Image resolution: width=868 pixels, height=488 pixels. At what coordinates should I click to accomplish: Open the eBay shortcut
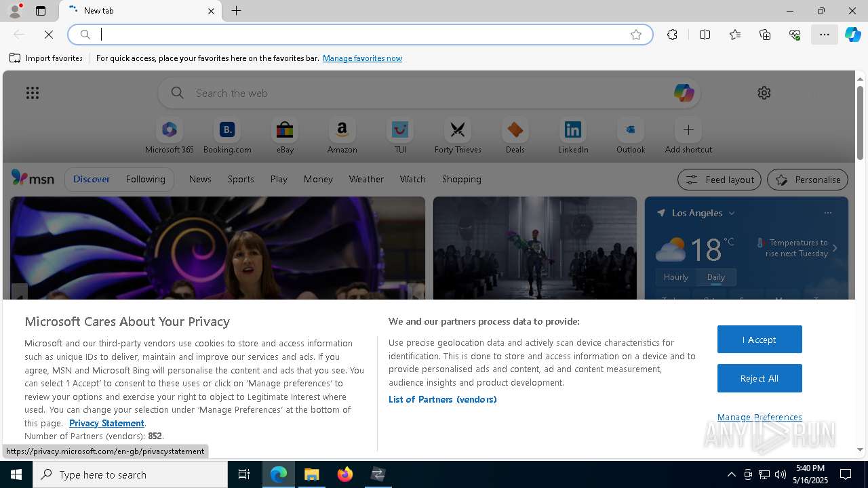[285, 136]
